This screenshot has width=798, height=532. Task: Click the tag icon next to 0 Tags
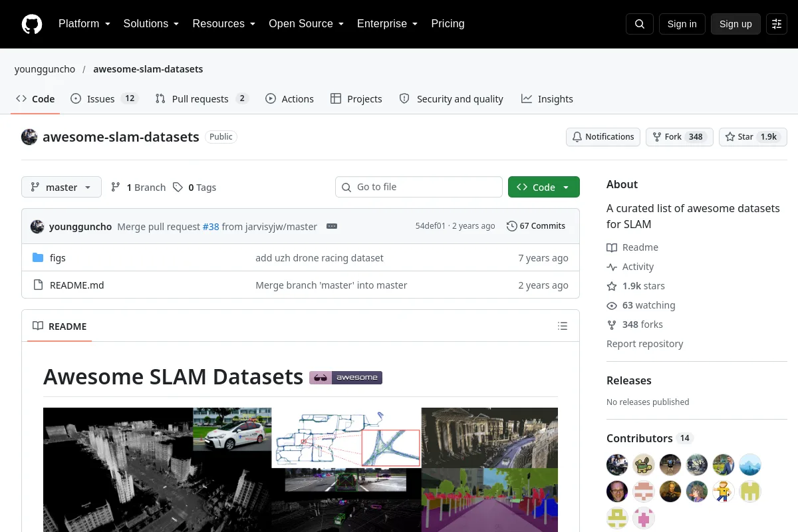coord(178,188)
